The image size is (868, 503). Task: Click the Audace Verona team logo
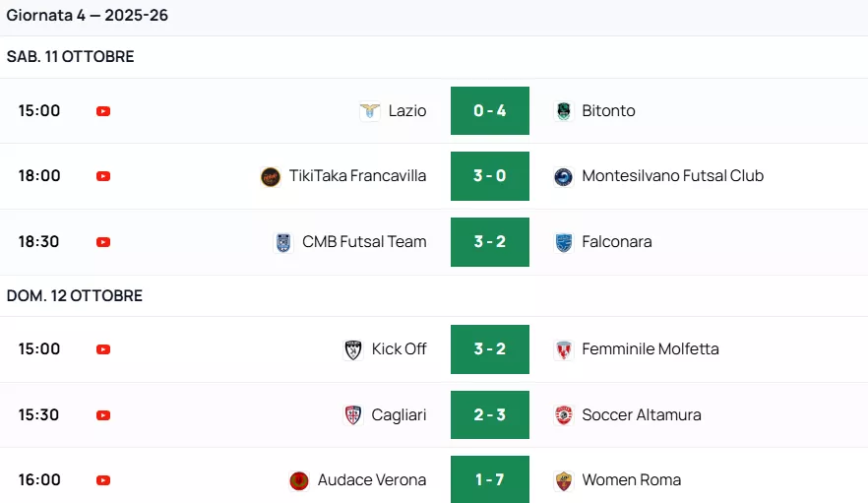coord(299,480)
